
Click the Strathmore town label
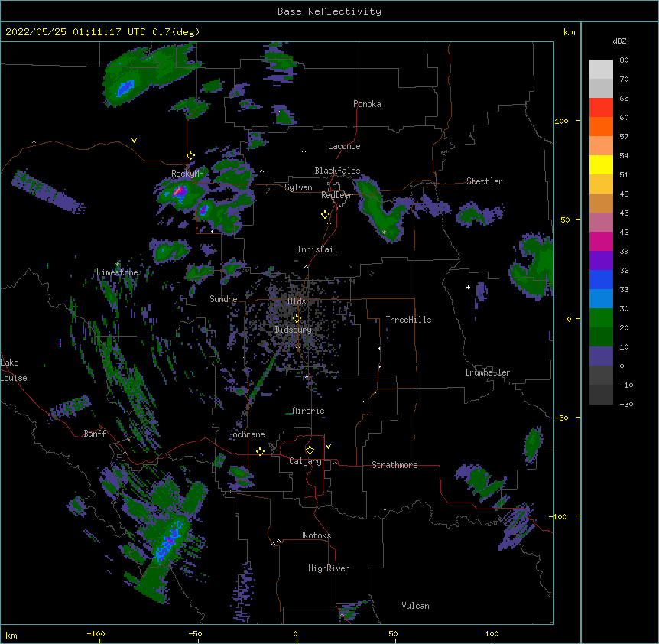tap(394, 465)
